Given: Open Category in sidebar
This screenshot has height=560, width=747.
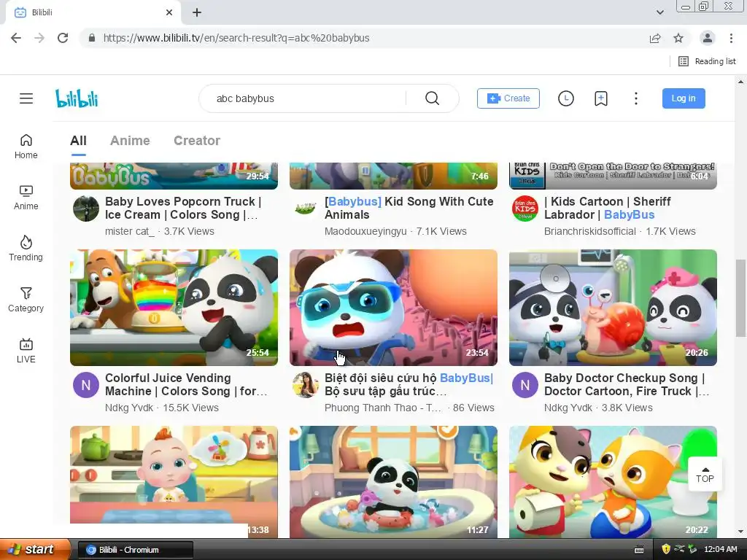Looking at the screenshot, I should [26, 300].
